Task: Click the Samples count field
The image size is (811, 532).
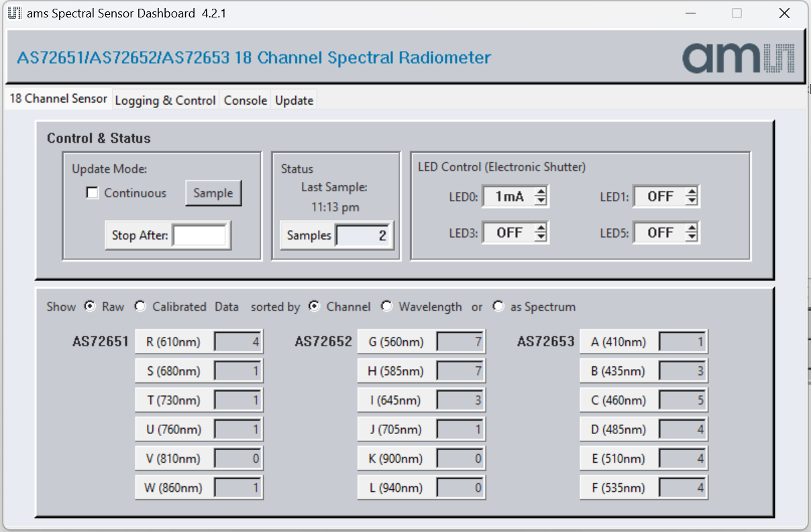Action: pyautogui.click(x=364, y=235)
